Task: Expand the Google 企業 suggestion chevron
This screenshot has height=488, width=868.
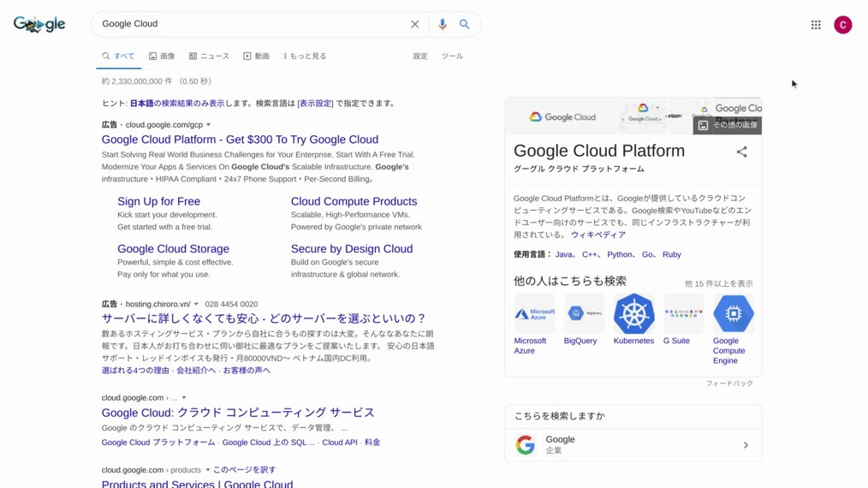Action: pos(746,445)
